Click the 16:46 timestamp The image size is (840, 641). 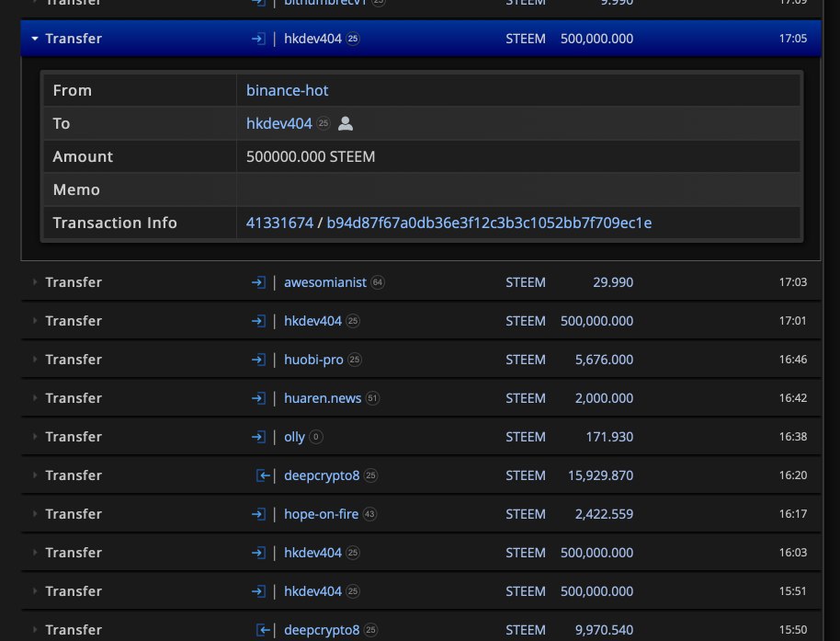[793, 359]
